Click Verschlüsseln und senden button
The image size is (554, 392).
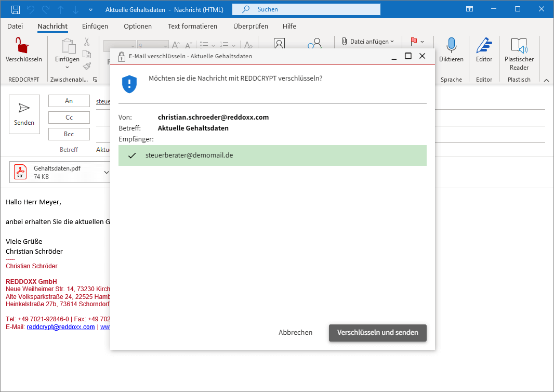378,333
